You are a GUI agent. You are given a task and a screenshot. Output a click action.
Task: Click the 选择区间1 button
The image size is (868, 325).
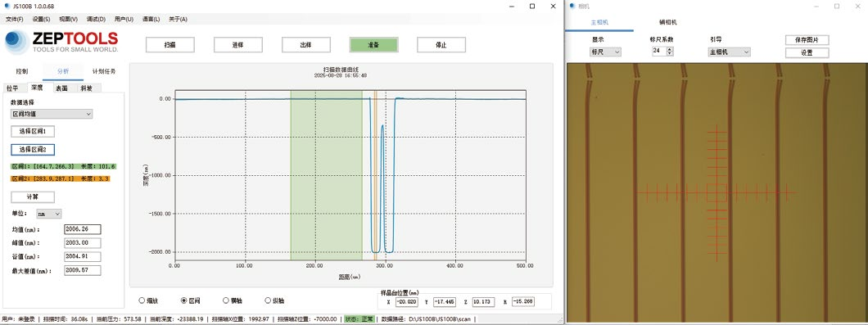33,132
